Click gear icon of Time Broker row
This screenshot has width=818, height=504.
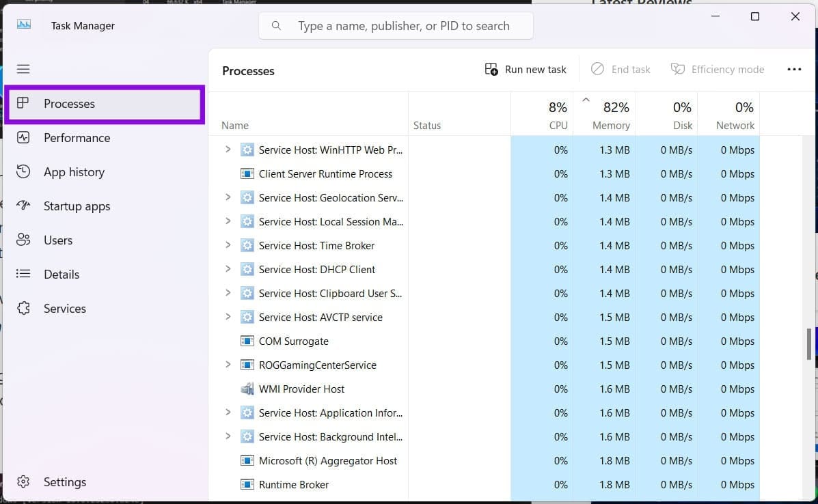[x=247, y=245]
